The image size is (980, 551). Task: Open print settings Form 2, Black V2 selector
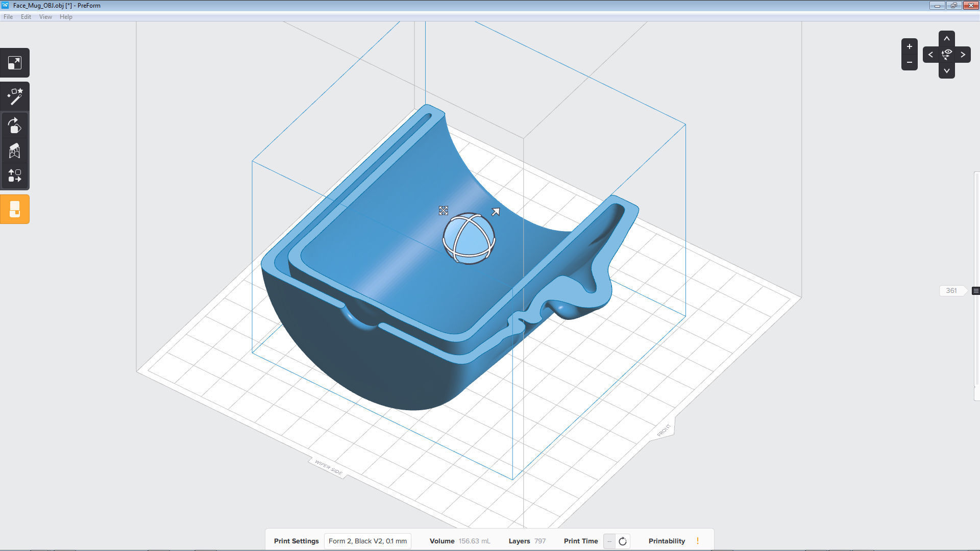coord(367,541)
